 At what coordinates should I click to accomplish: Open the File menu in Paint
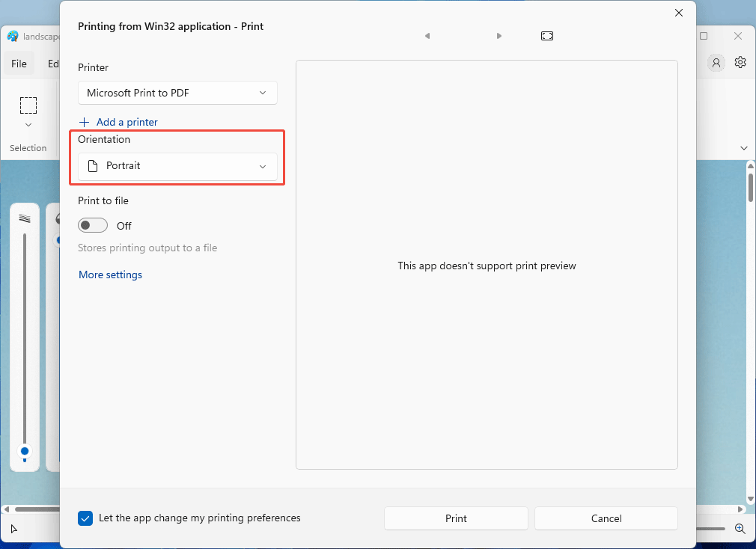coord(19,64)
